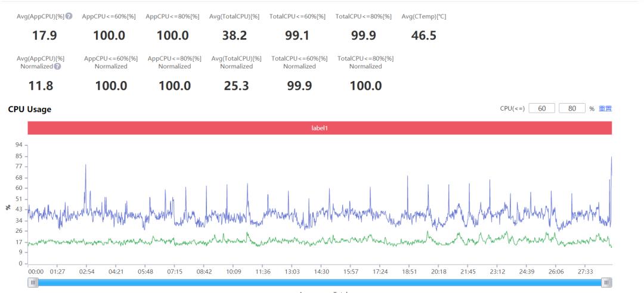
Task: Click the normalized Avg(AppCPU) value 11.8
Action: click(41, 86)
